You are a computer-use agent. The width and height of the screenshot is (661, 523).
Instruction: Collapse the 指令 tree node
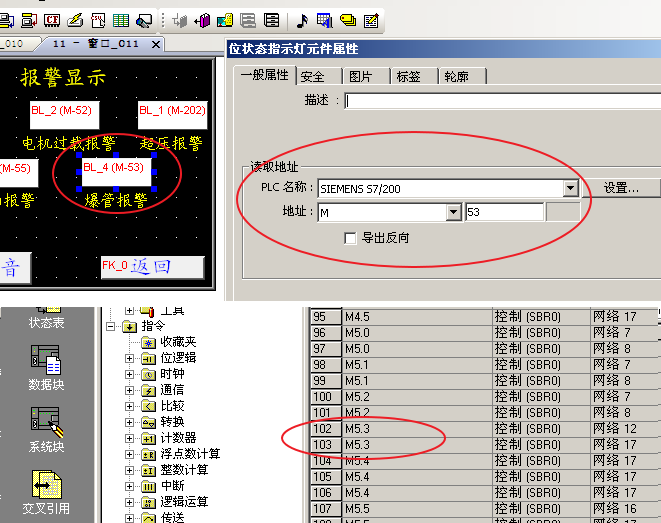coord(111,326)
